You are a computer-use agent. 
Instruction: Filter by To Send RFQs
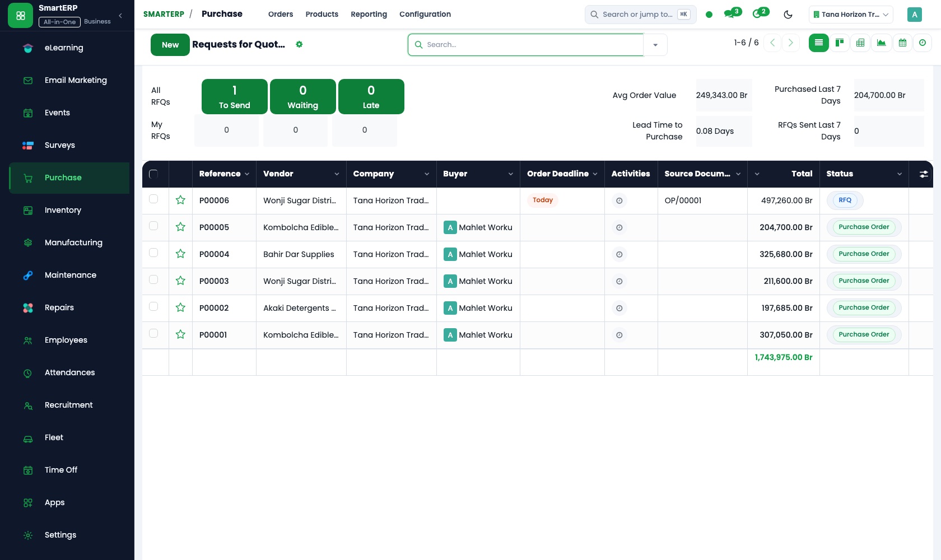point(235,96)
